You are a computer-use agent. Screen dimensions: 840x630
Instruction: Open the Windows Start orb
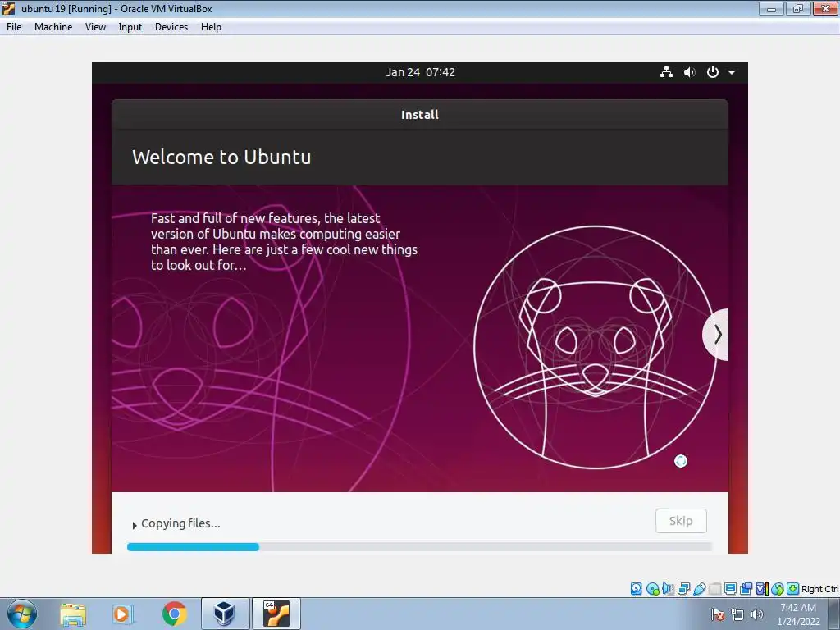pyautogui.click(x=22, y=614)
